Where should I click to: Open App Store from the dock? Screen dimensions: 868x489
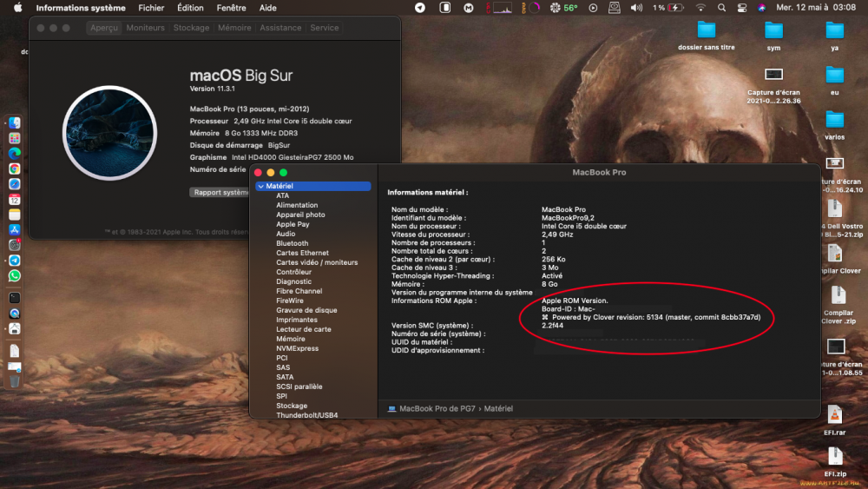[x=15, y=230]
